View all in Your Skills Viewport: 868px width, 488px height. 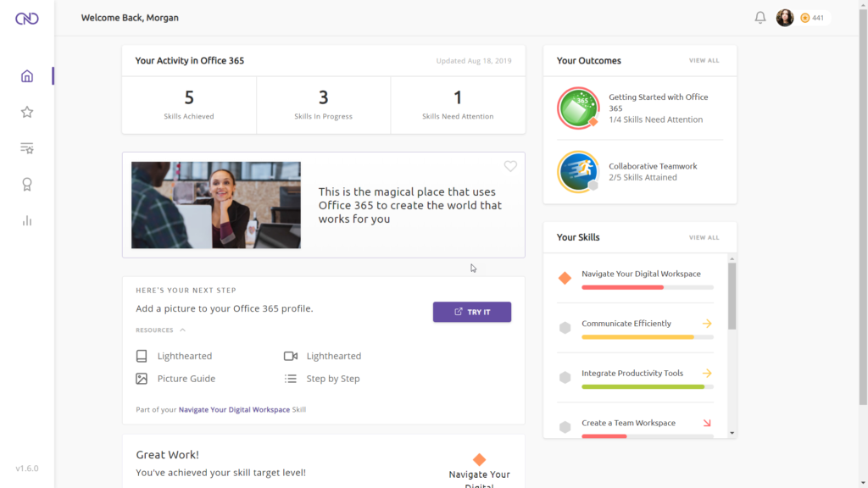pos(704,237)
